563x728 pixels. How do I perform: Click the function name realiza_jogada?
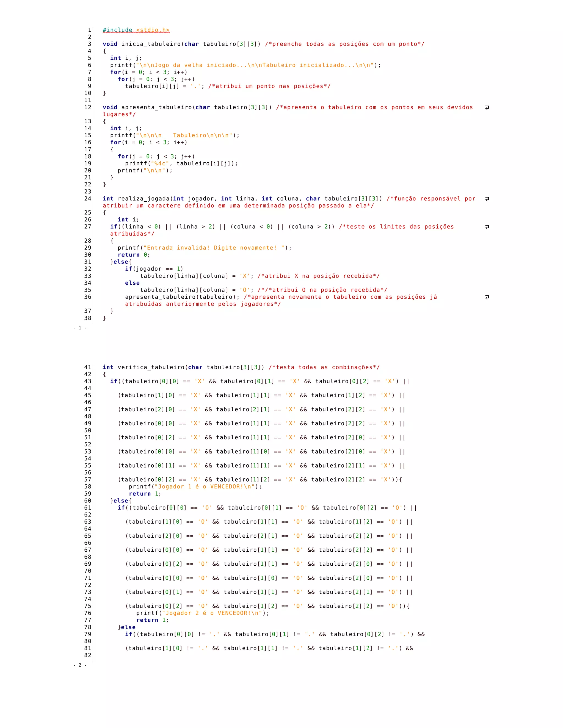tap(144, 199)
